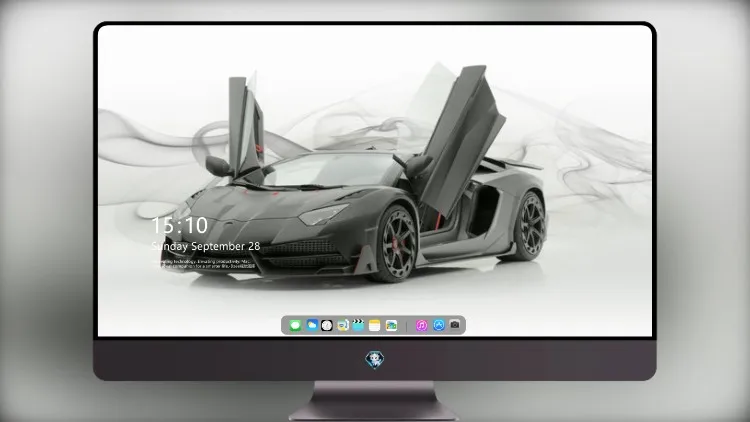The image size is (750, 422).
Task: Open the Photos gallery icon in dock
Action: click(391, 326)
